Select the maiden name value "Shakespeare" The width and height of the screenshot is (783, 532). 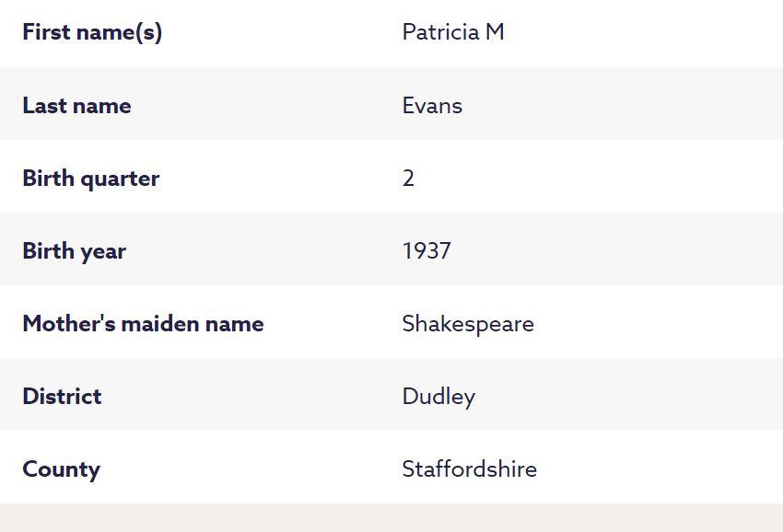coord(468,324)
